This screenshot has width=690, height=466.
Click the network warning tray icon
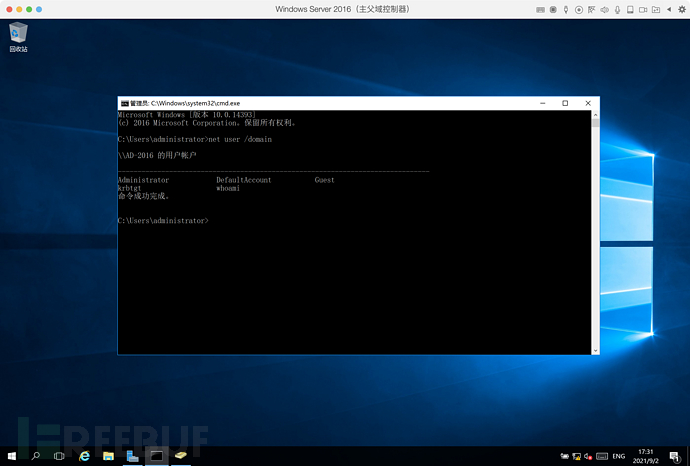click(x=576, y=456)
